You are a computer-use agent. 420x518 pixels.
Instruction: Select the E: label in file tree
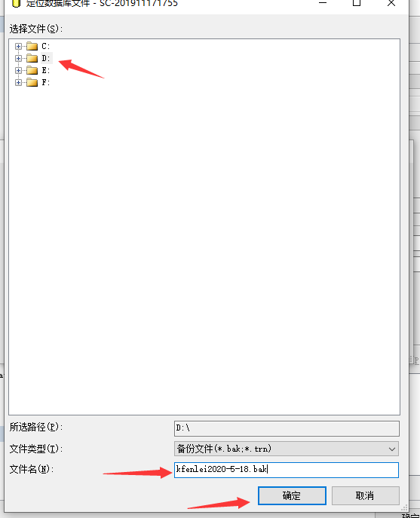pos(45,70)
